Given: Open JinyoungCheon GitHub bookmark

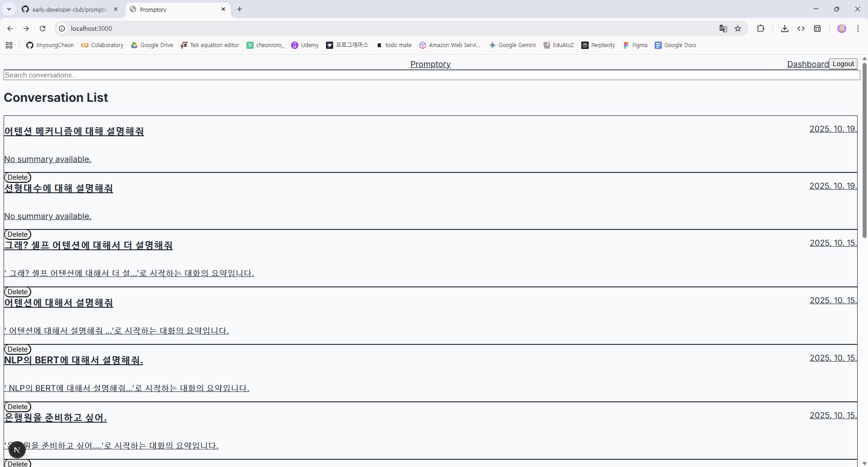Looking at the screenshot, I should [x=50, y=45].
